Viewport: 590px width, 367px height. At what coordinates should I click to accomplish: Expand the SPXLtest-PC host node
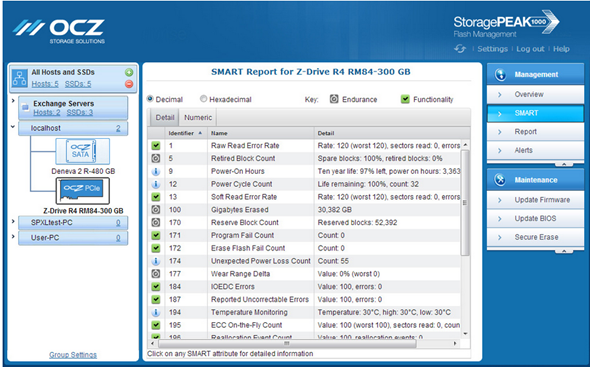tap(13, 221)
